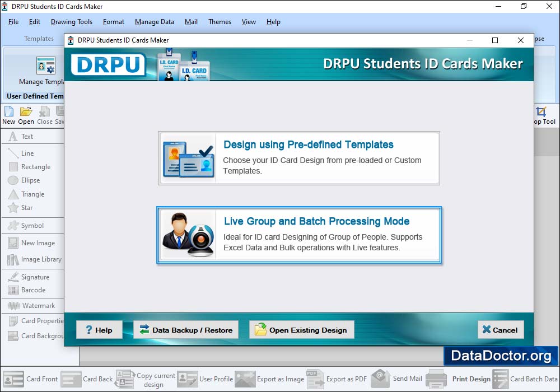Image resolution: width=560 pixels, height=392 pixels.
Task: Click the Manage Templates icon
Action: click(x=46, y=66)
